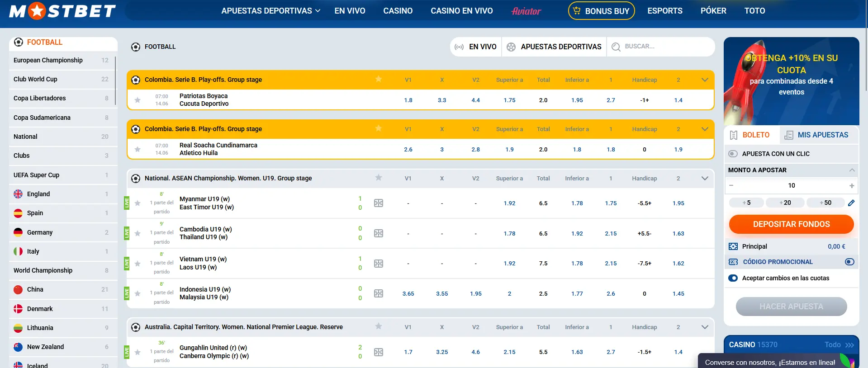
Task: Disable Aceptar cambios en las cuotas
Action: 733,278
